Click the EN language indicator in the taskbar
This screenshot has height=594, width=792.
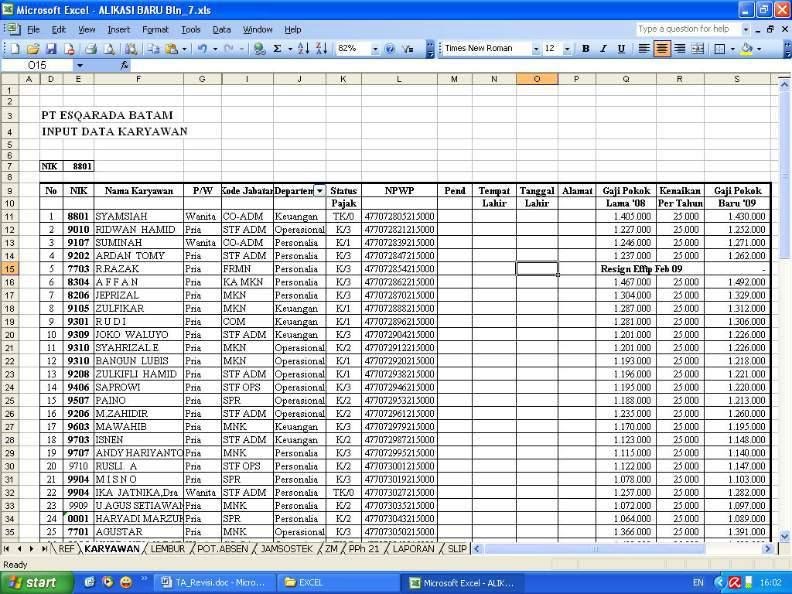click(x=698, y=582)
